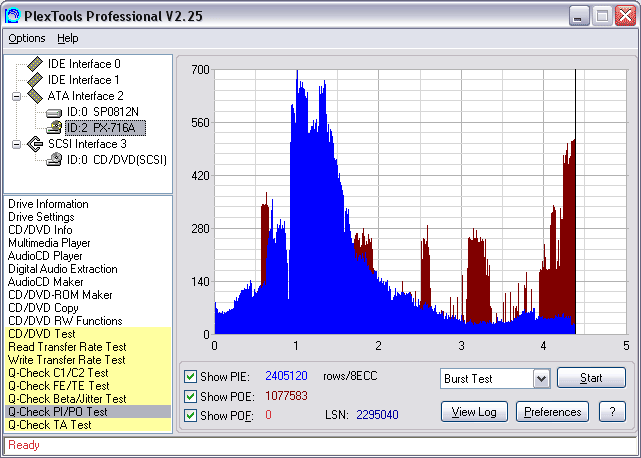Uncheck the Show POF checkbox
Viewport: 641px width, 458px height.
click(190, 415)
